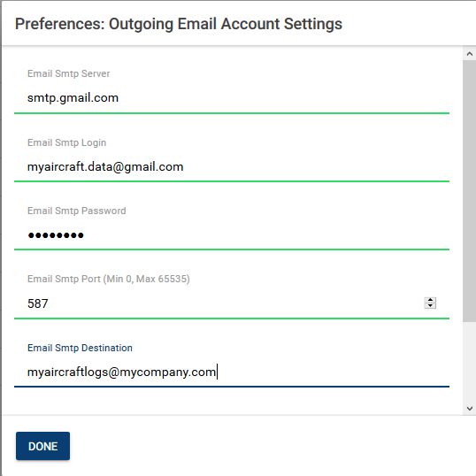
Task: Click the DONE button
Action: pyautogui.click(x=42, y=446)
